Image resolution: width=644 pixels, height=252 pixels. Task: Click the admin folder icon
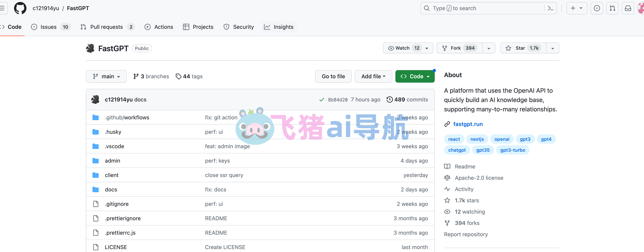click(96, 161)
